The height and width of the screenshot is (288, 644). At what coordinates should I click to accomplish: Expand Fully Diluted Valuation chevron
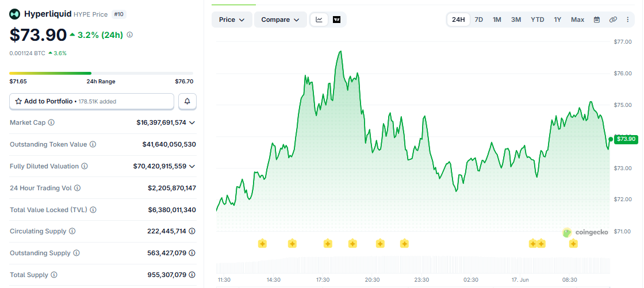pyautogui.click(x=192, y=166)
